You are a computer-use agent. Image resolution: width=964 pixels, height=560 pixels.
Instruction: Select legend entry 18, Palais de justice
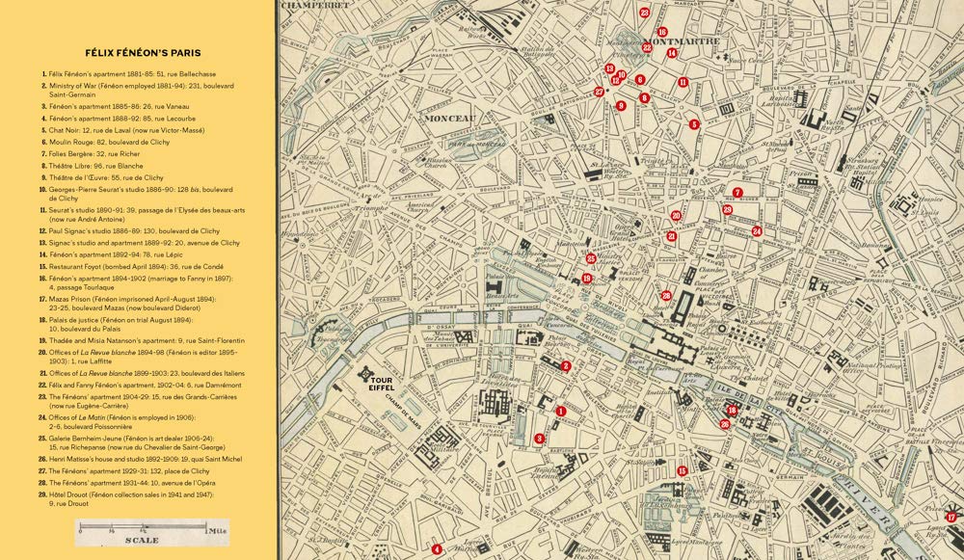[123, 324]
